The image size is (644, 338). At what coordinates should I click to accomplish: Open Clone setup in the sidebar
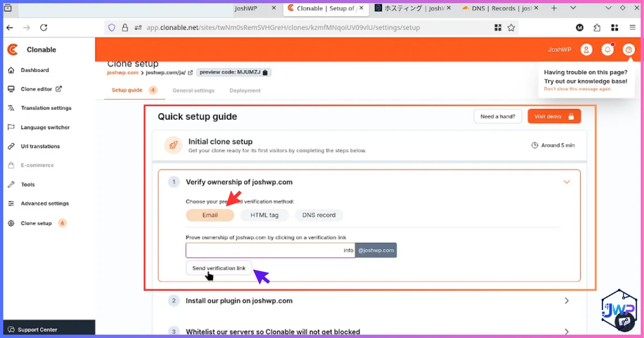tap(36, 223)
